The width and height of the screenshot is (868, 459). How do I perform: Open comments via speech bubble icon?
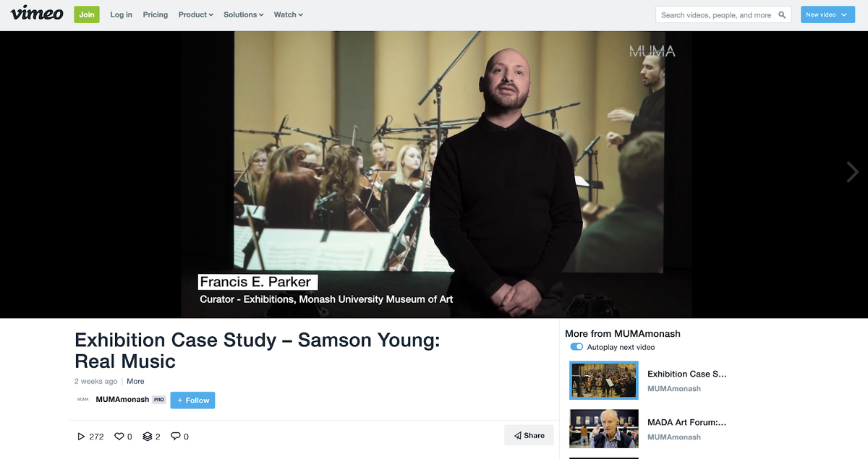[x=175, y=436]
